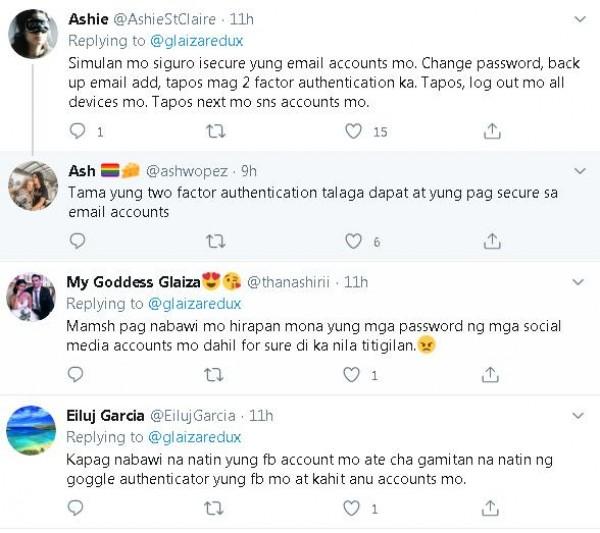Like Ashie's tweet with 15 likes
The image size is (600, 533).
coord(353,131)
